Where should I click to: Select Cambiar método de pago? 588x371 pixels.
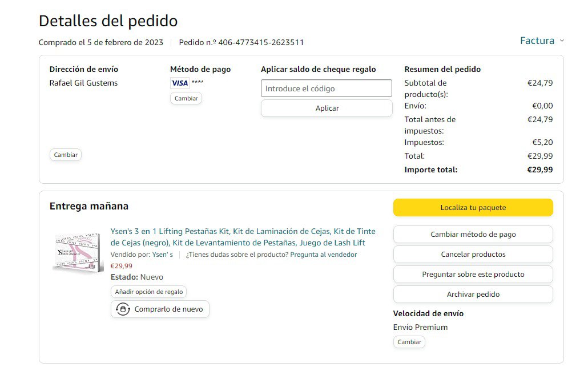click(473, 235)
